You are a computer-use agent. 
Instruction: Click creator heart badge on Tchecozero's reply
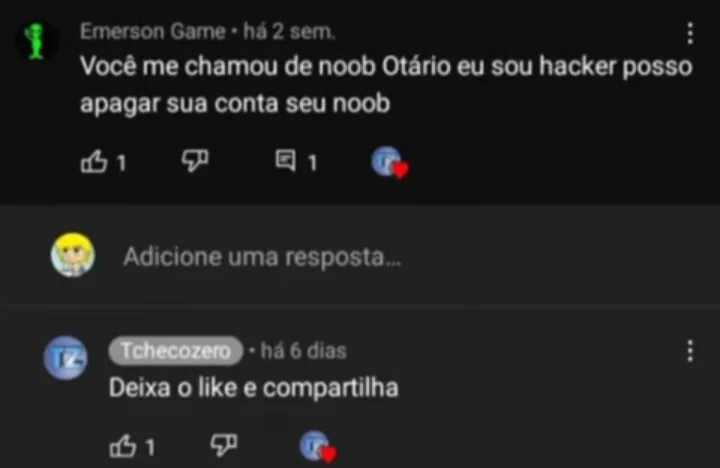pos(318,446)
